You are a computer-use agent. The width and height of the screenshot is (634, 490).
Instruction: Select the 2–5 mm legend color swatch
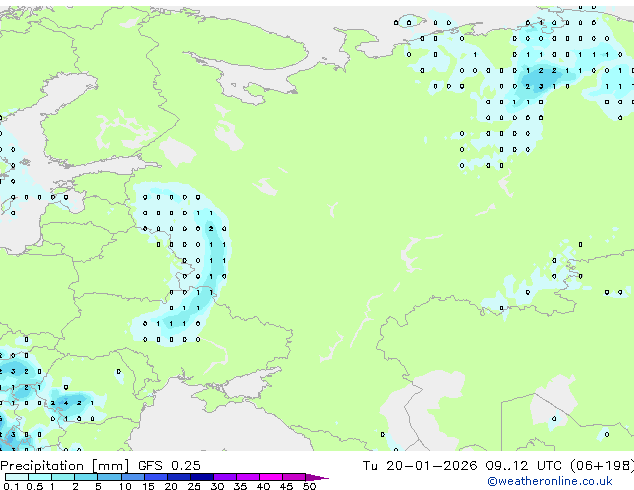coord(86,477)
